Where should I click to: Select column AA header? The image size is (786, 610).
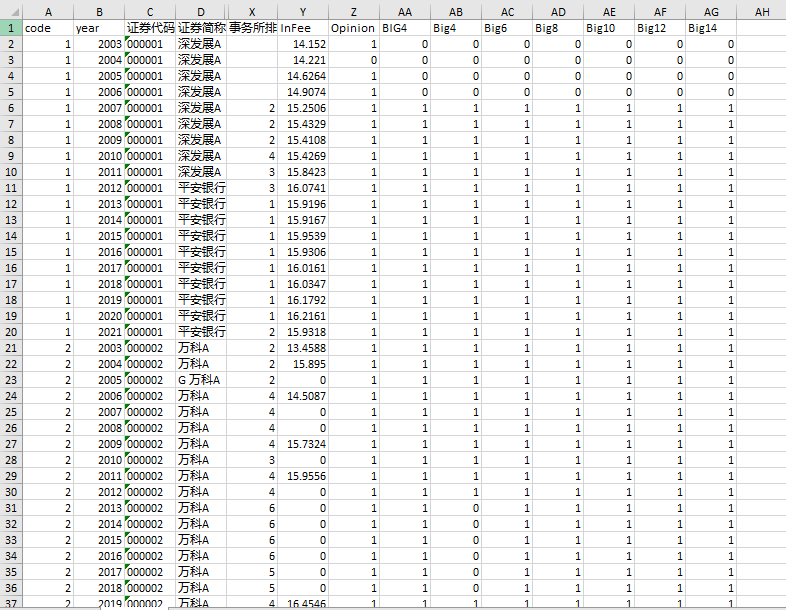point(404,11)
